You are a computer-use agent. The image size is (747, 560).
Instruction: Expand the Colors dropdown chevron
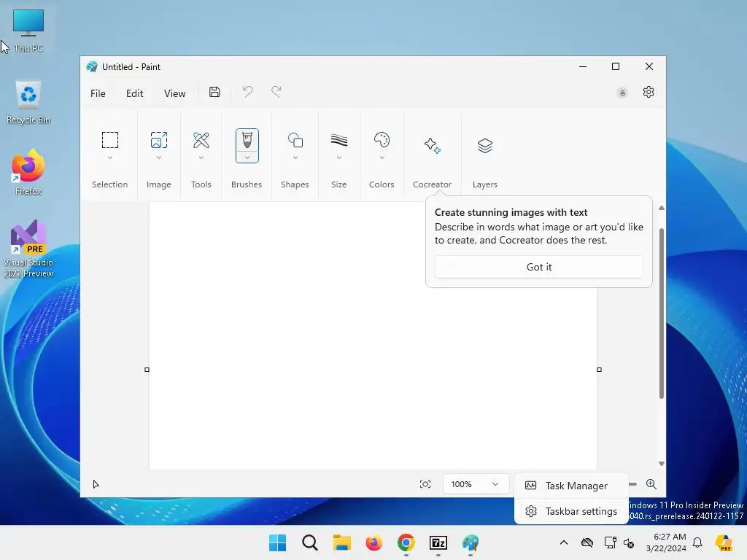click(382, 157)
